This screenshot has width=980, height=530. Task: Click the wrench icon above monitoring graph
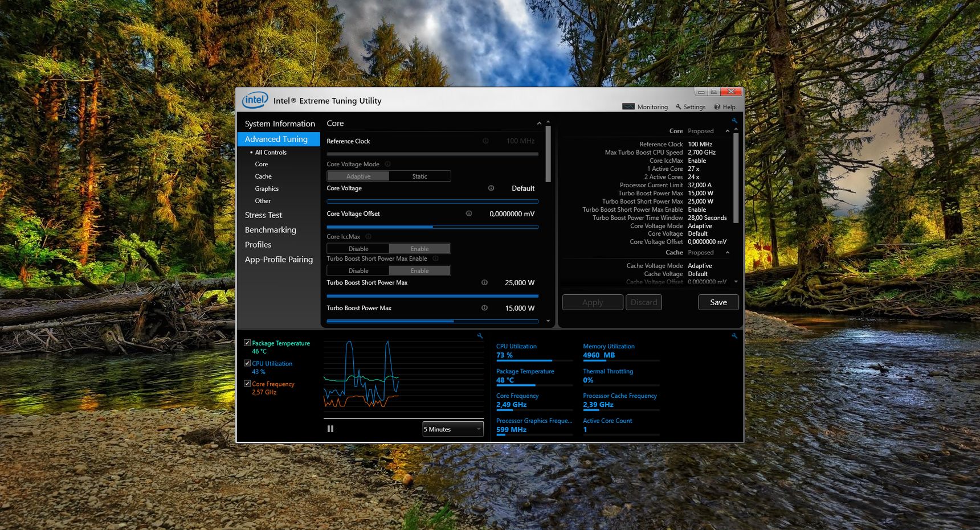point(480,336)
